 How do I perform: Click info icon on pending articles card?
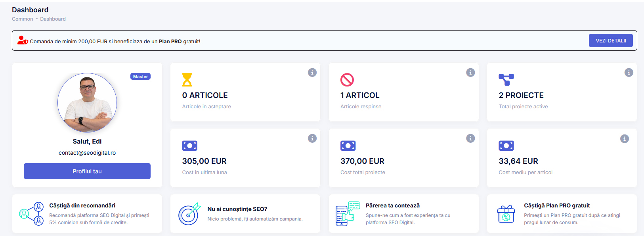coord(312,73)
